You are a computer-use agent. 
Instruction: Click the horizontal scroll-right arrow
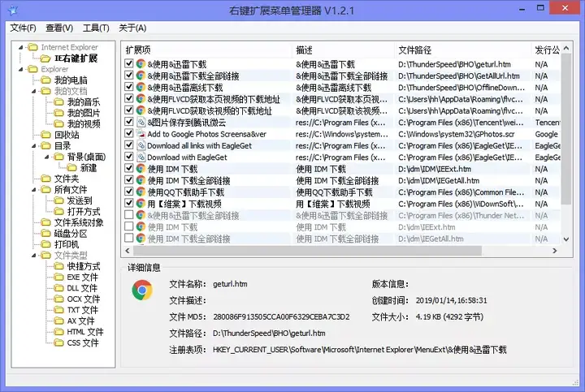[x=555, y=251]
